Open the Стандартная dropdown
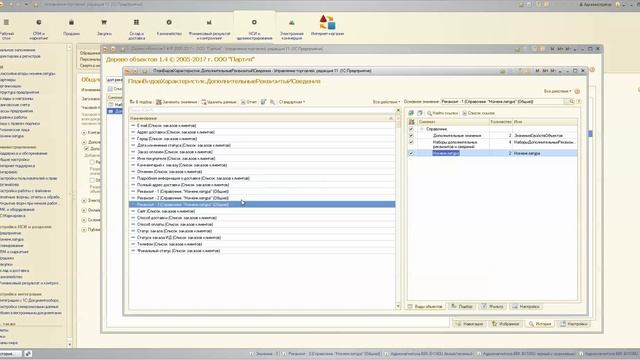This screenshot has height=360, width=640. (x=292, y=102)
